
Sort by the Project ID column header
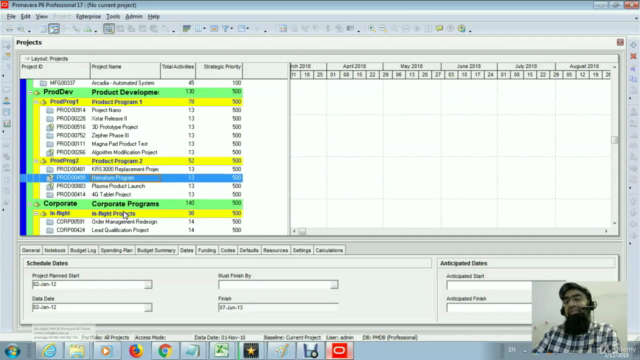[x=55, y=70]
